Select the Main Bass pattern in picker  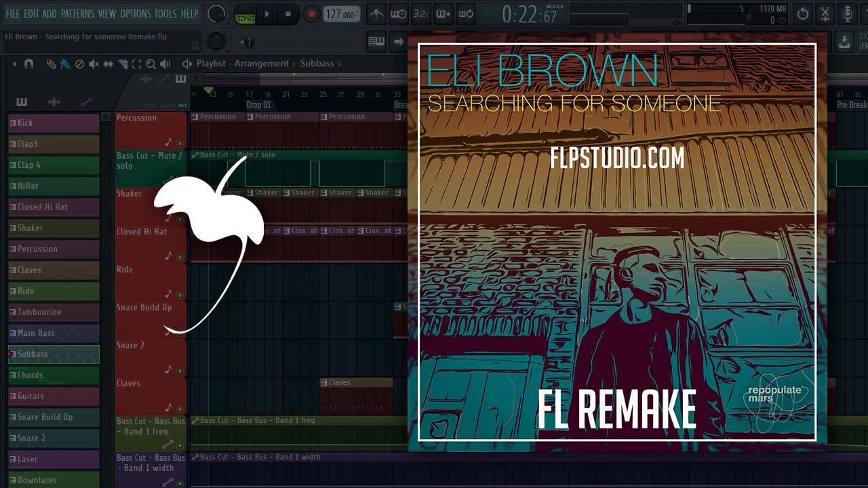(x=54, y=333)
